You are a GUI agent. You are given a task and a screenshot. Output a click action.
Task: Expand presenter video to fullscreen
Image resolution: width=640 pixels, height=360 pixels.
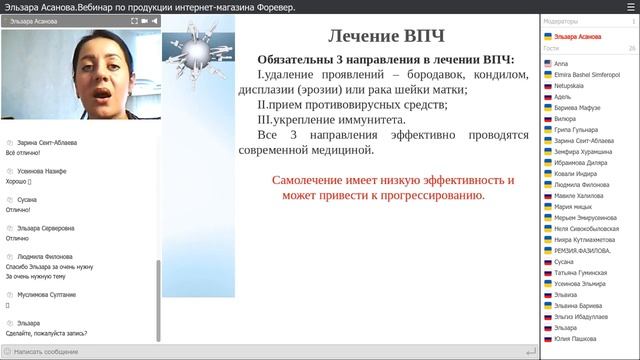tap(134, 21)
